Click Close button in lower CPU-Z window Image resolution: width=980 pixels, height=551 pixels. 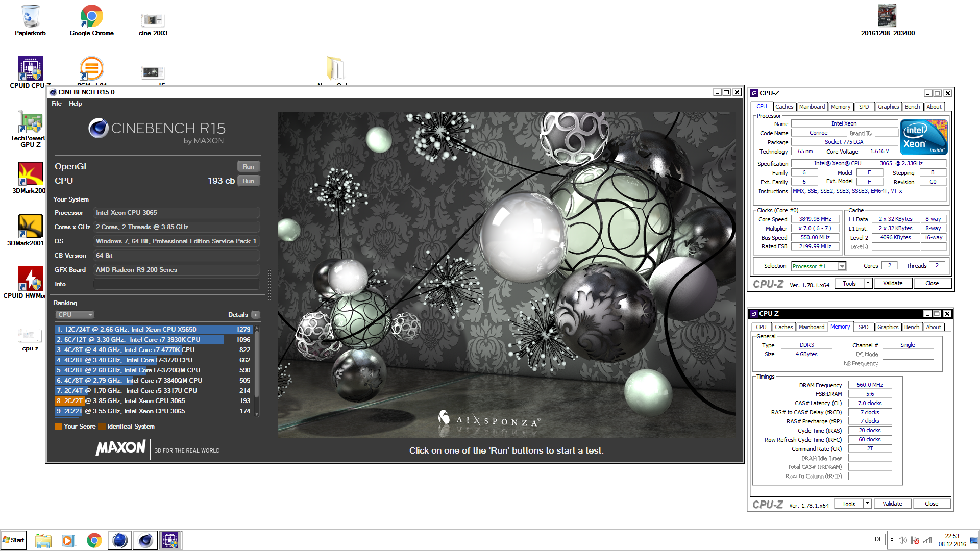pos(932,504)
